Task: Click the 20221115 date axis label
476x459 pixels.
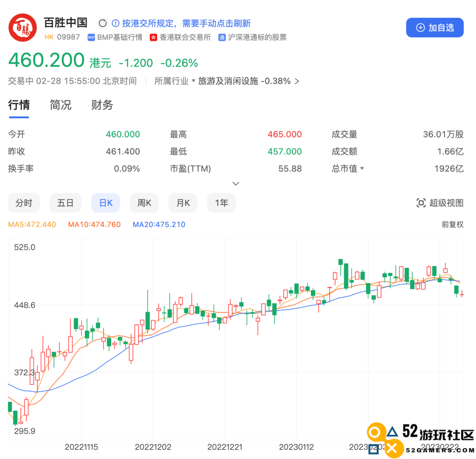Action: (x=82, y=447)
